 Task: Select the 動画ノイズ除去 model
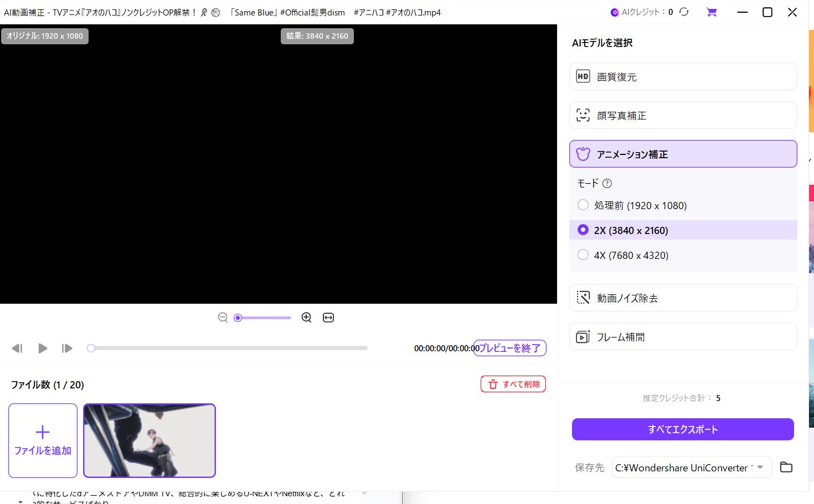pos(683,298)
